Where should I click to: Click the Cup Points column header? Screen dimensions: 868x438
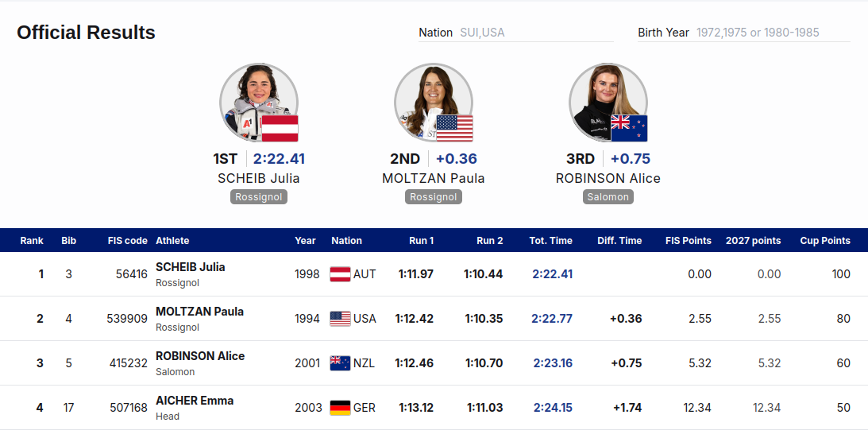click(825, 241)
